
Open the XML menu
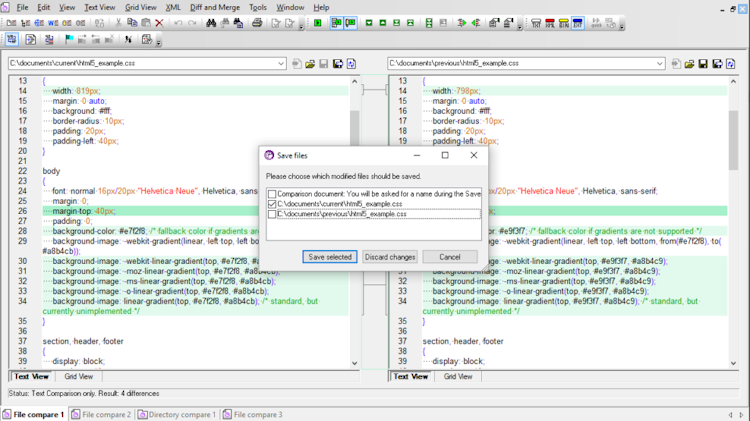pos(173,7)
